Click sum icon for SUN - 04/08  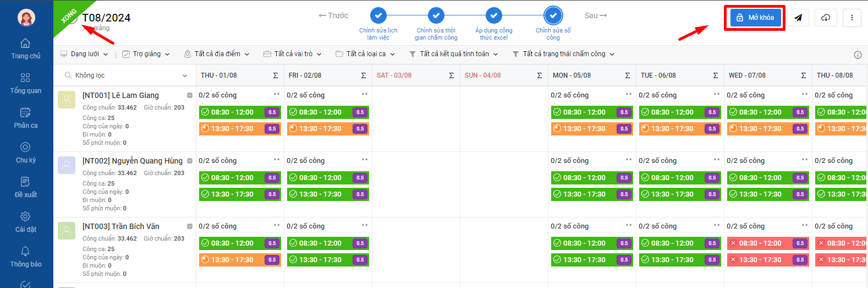tap(540, 75)
